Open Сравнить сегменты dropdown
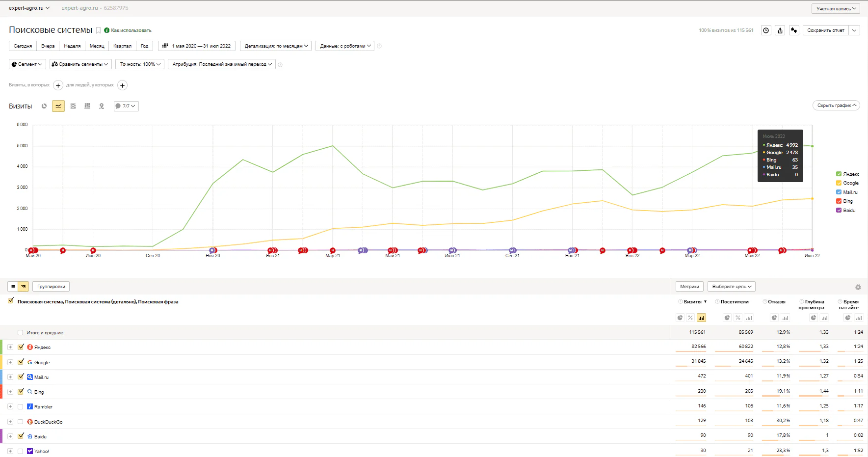 [80, 64]
